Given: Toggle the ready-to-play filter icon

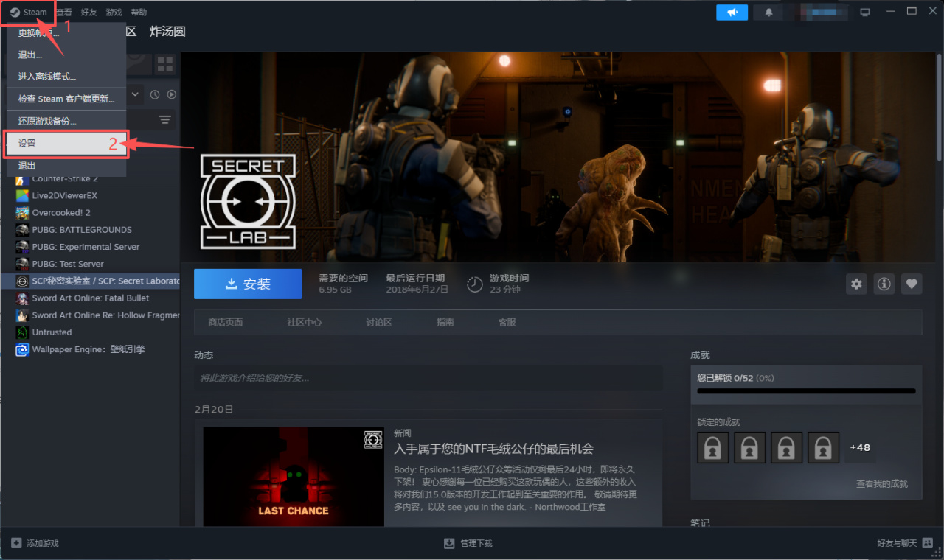Looking at the screenshot, I should [x=172, y=94].
